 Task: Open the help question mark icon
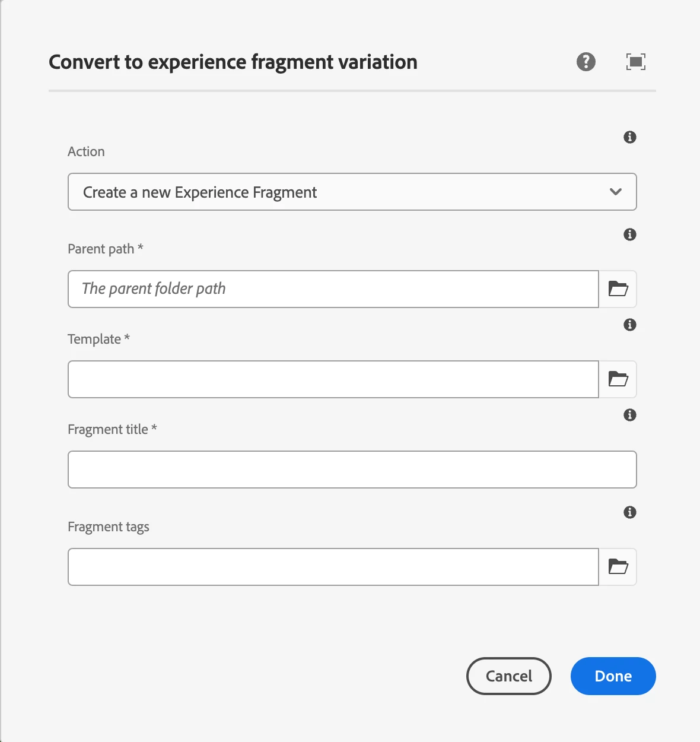click(x=586, y=62)
